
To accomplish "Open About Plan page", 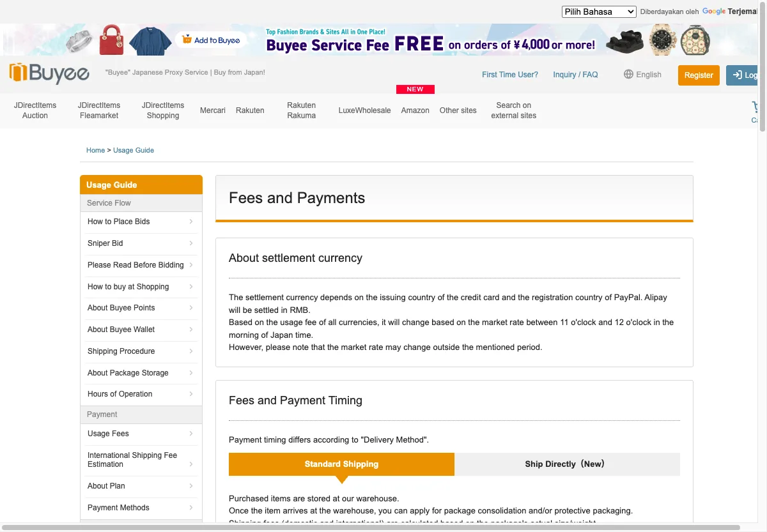I will coord(141,486).
